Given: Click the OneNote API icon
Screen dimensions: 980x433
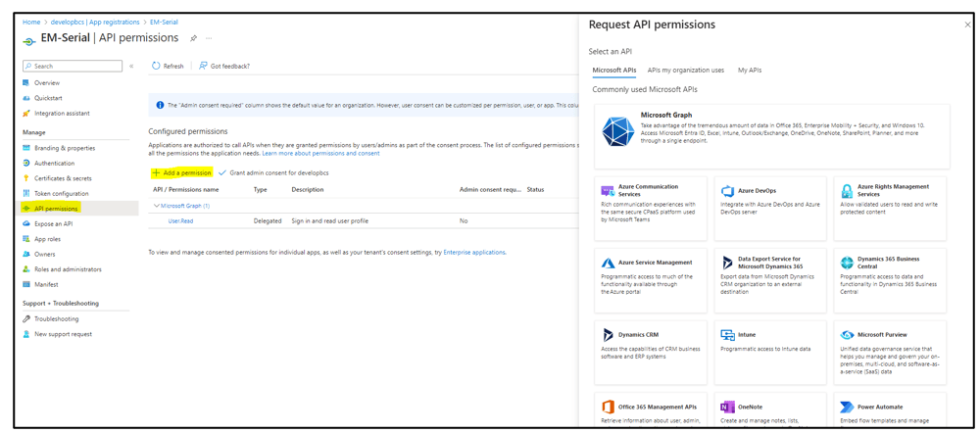Looking at the screenshot, I should pos(727,407).
